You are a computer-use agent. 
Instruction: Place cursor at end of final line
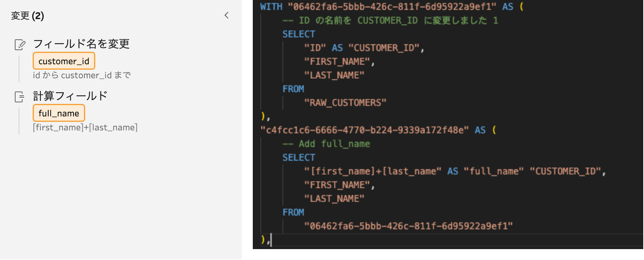[271, 240]
